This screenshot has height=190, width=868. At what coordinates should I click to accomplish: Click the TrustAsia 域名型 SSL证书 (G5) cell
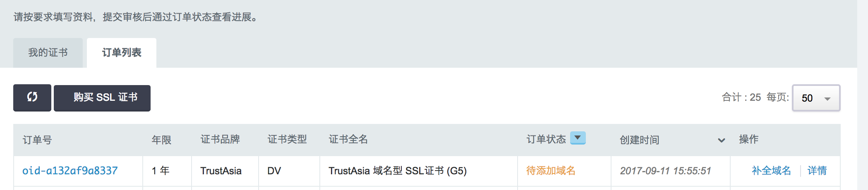(x=397, y=171)
